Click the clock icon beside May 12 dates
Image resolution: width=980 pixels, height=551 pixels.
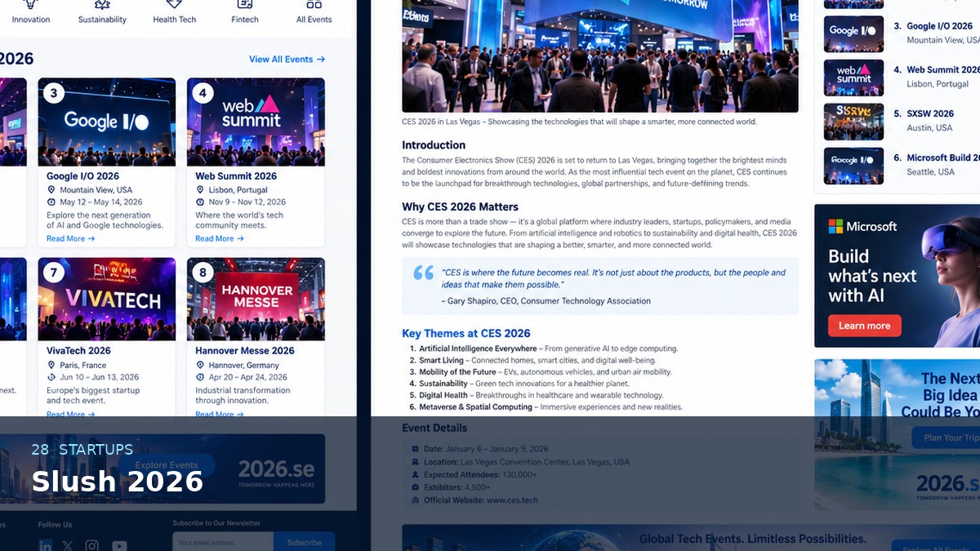[51, 202]
